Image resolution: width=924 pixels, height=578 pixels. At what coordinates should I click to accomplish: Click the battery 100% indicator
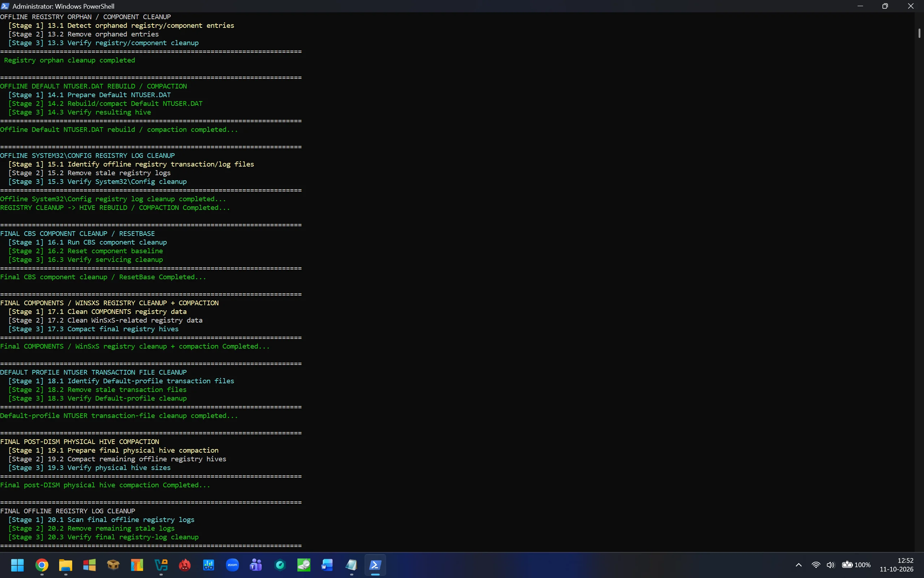coord(857,565)
